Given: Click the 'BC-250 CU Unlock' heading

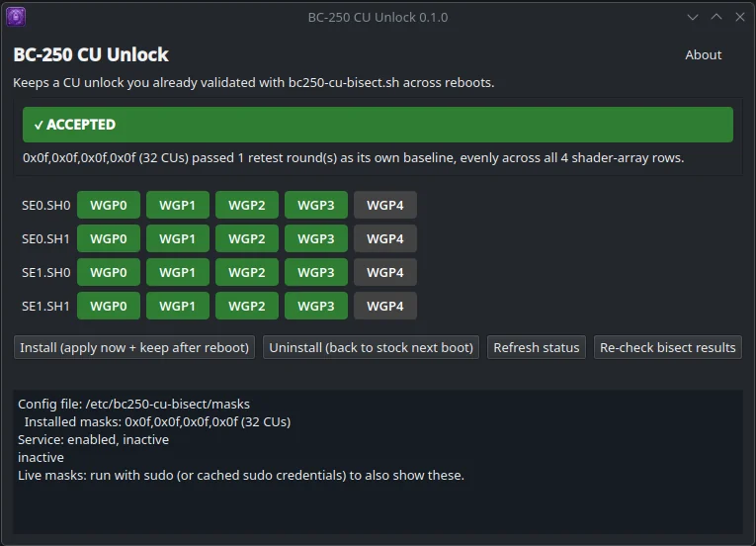Looking at the screenshot, I should [91, 54].
